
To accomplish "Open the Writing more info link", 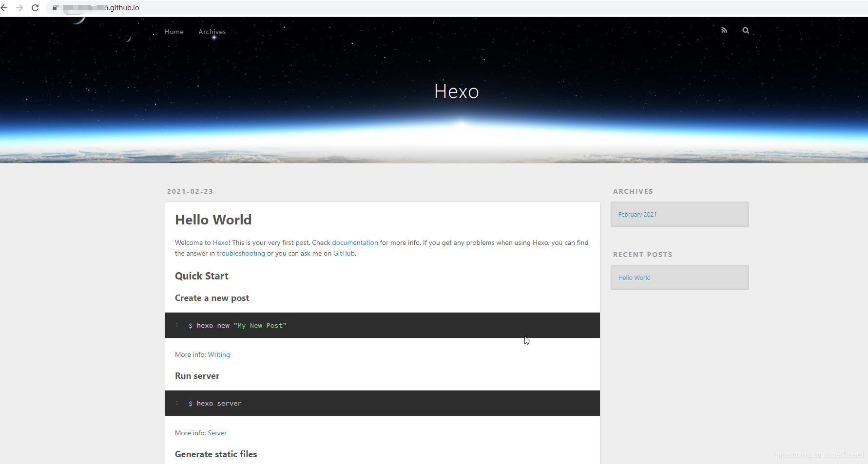I will [219, 354].
